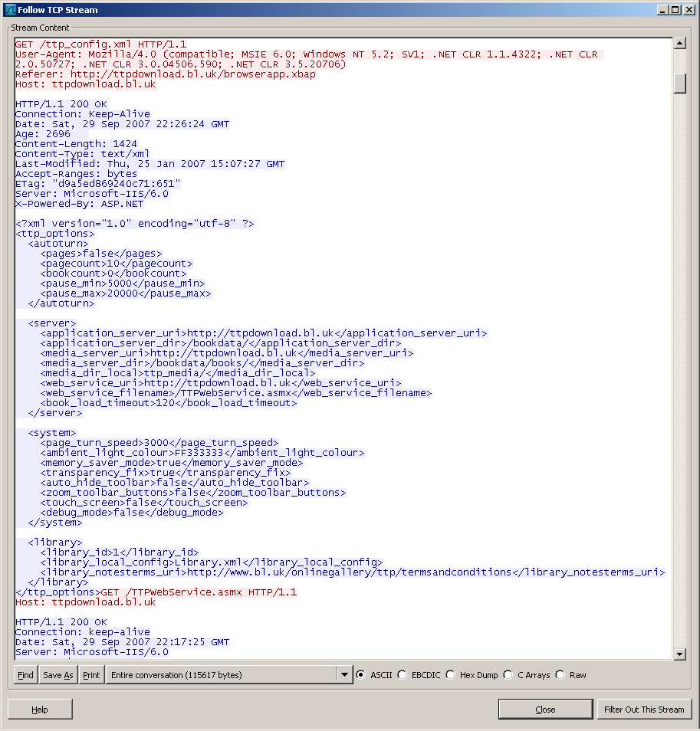
Task: Click the Referer header line
Action: click(x=166, y=74)
